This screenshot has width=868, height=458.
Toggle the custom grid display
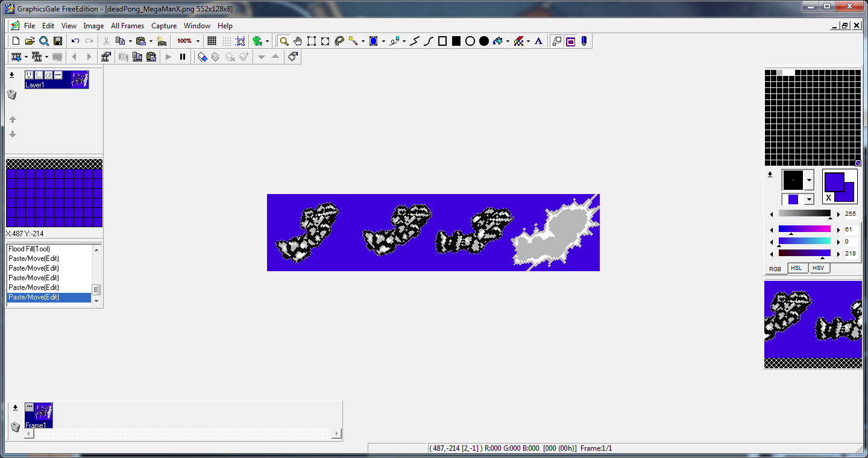tap(225, 41)
